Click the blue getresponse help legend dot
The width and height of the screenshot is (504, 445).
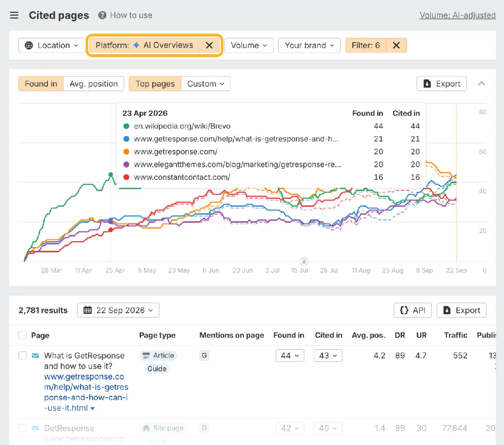126,139
